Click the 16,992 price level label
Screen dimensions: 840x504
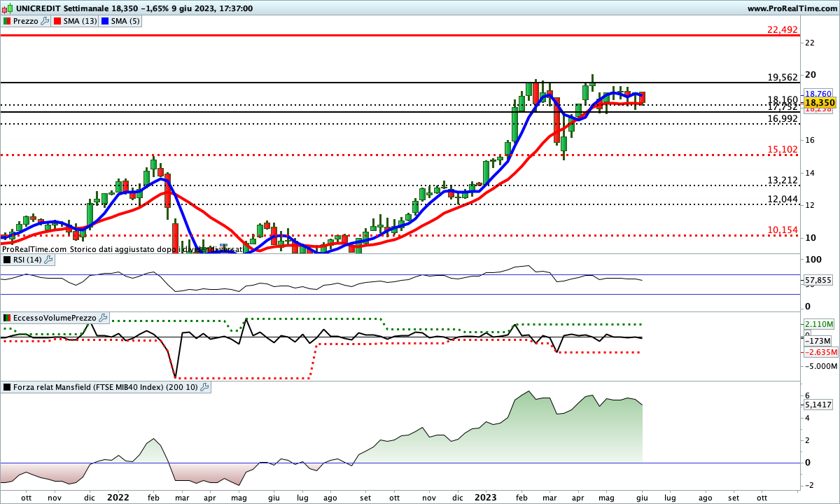pos(783,119)
